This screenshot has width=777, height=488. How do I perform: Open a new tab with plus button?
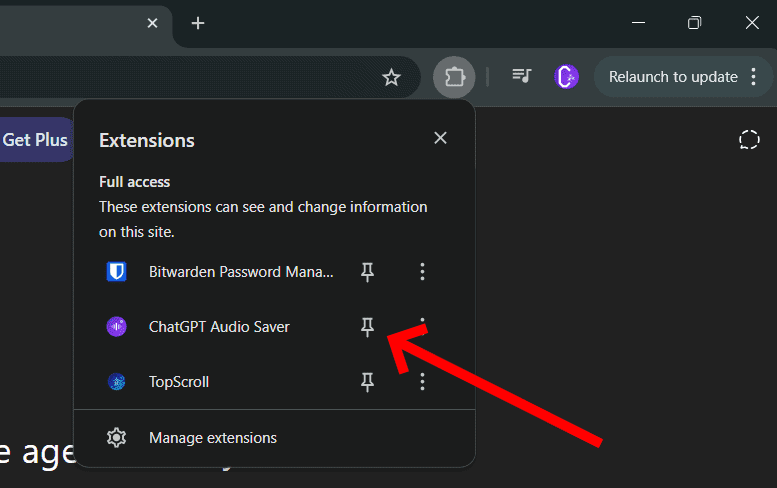point(198,23)
